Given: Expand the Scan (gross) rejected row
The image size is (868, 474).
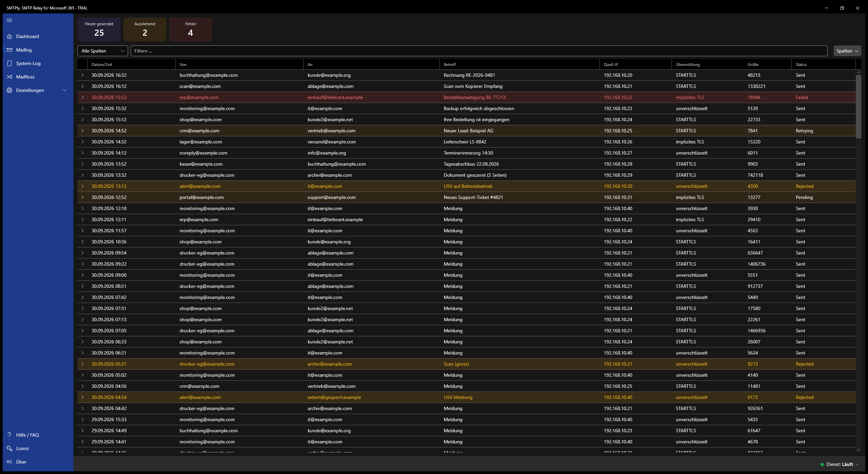Looking at the screenshot, I should point(83,364).
